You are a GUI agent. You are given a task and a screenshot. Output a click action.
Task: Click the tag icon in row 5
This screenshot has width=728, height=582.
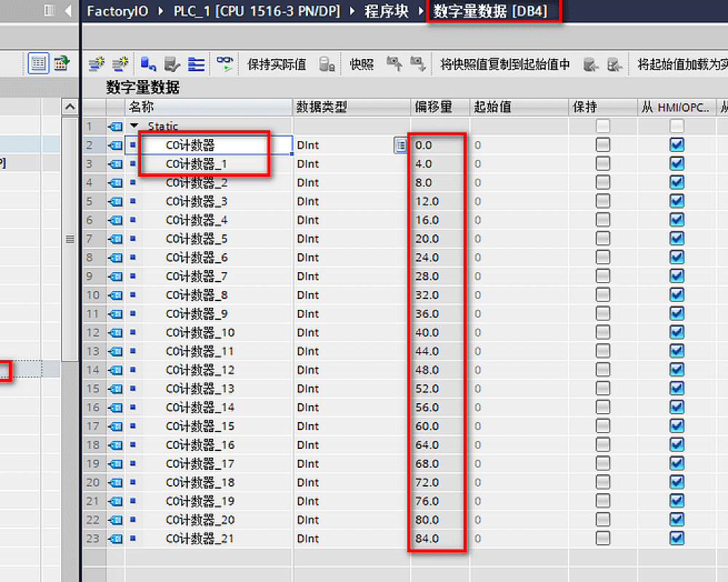point(115,202)
